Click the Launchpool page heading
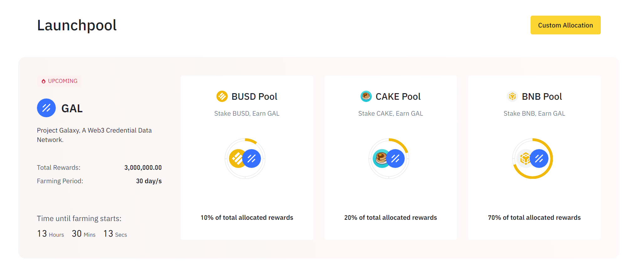This screenshot has height=267, width=644. click(77, 25)
